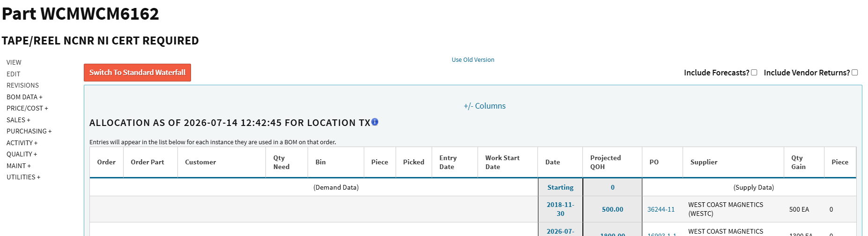
Task: Expand the ACTIVITY + sidebar menu
Action: click(22, 143)
